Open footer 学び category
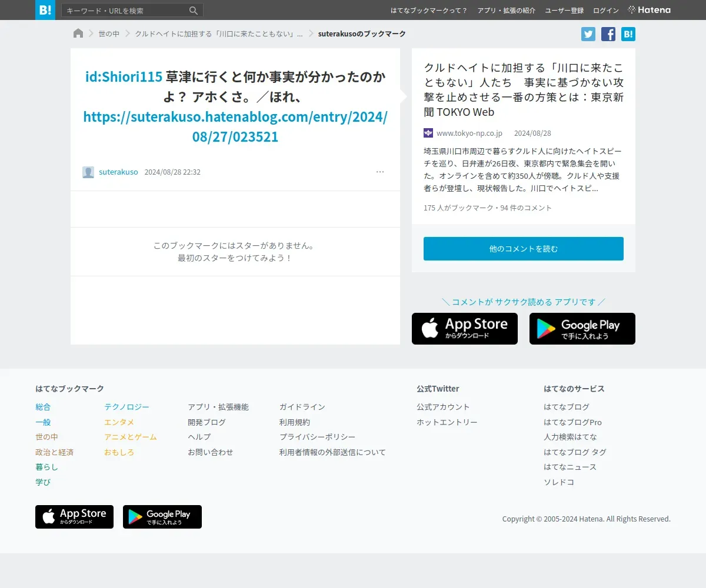 point(43,482)
